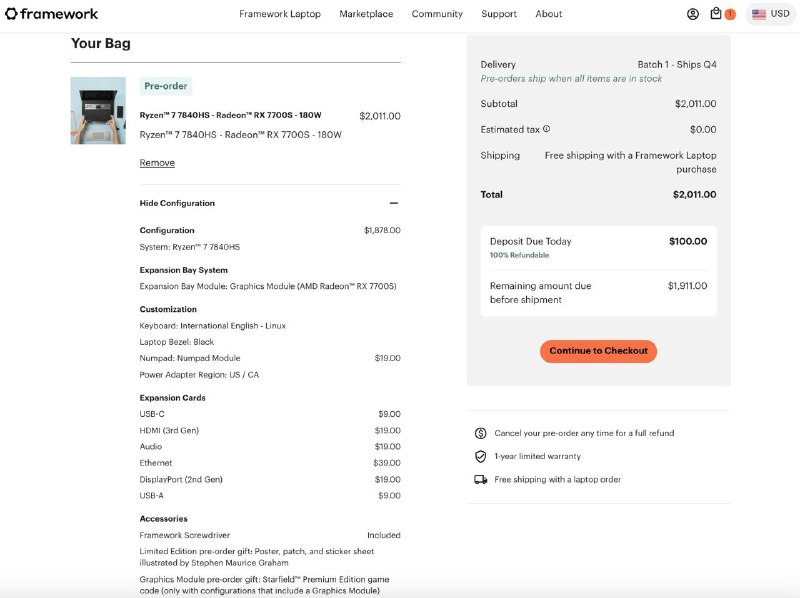Click the dollar refund icon
The width and height of the screenshot is (800, 598).
[481, 433]
